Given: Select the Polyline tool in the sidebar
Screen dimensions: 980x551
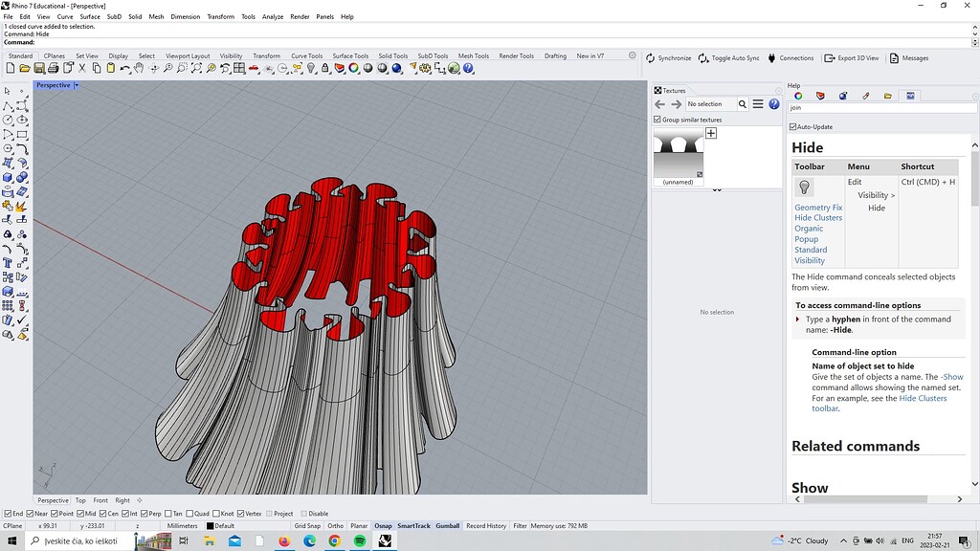Looking at the screenshot, I should [8, 105].
